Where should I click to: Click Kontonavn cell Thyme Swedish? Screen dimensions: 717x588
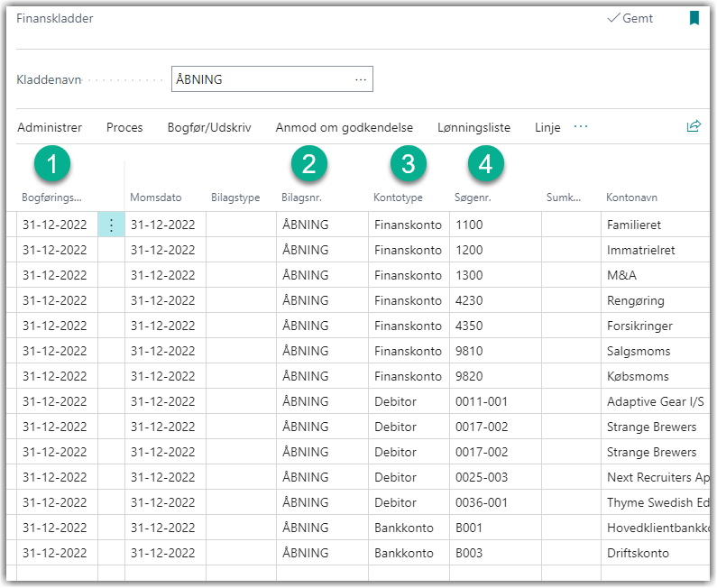656,502
